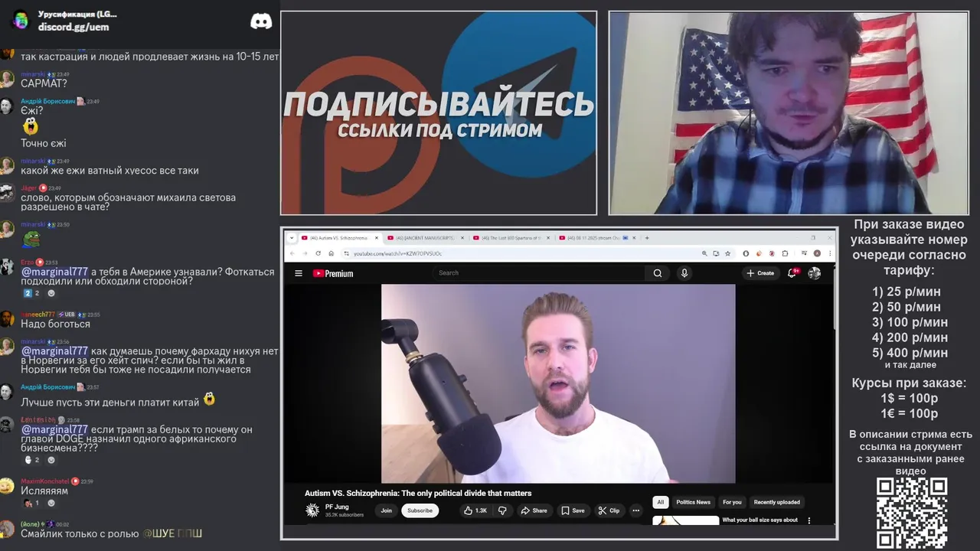980x551 pixels.
Task: Subscribe to PF Jung channel
Action: [x=420, y=510]
